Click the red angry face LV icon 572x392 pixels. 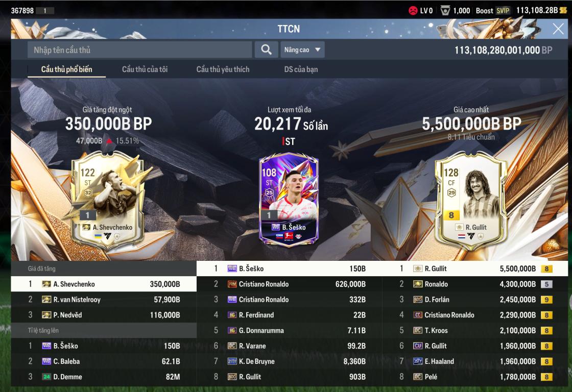pyautogui.click(x=413, y=11)
